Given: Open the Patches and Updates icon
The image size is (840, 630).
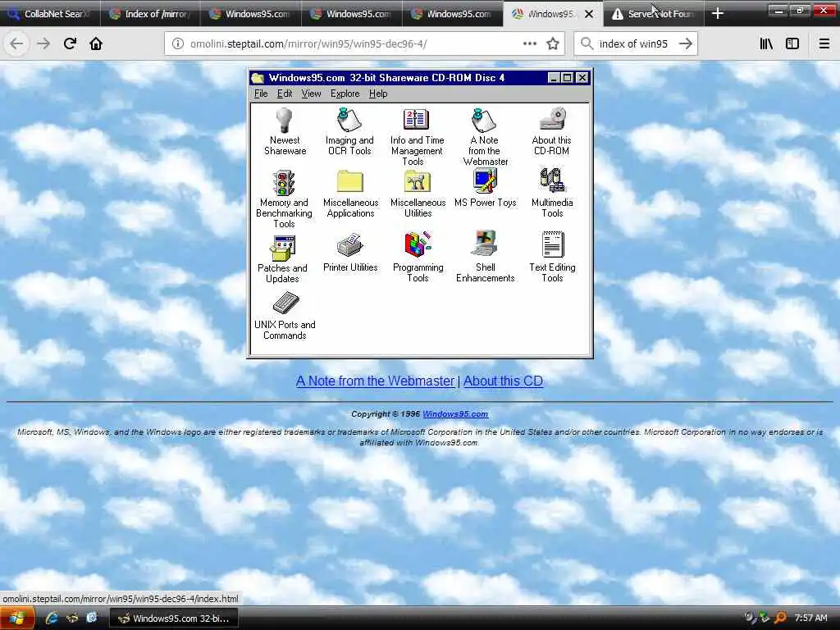Looking at the screenshot, I should click(282, 248).
